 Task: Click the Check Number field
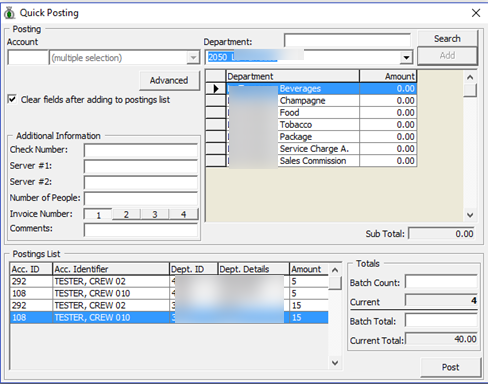(141, 150)
